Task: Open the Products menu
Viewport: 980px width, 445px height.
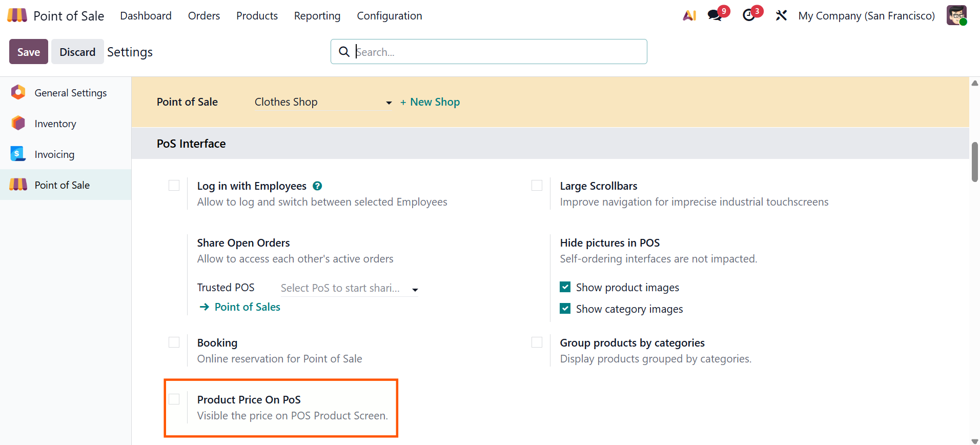Action: tap(257, 16)
